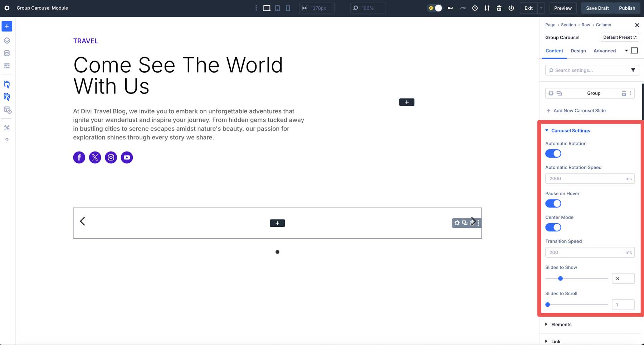Click the next carousel arrow
644x345 pixels.
[473, 221]
